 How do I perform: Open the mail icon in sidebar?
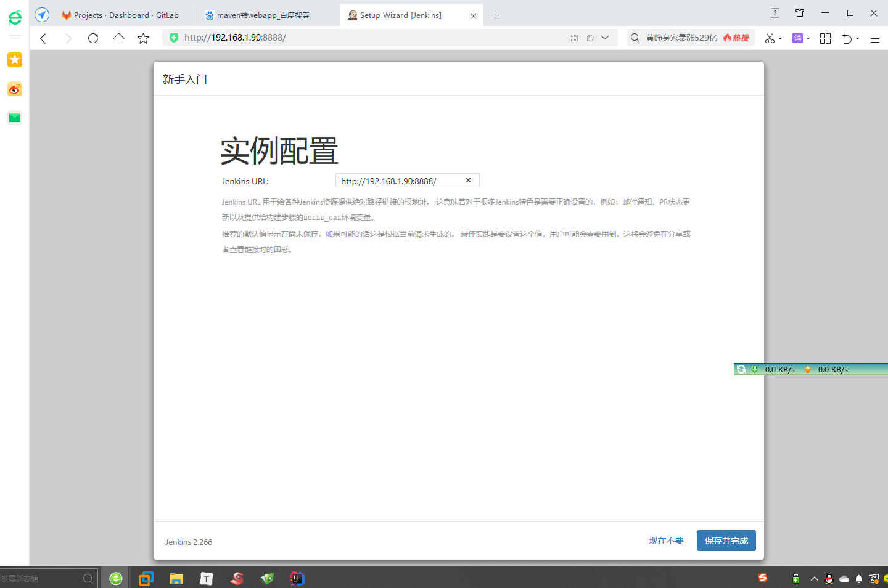15,118
